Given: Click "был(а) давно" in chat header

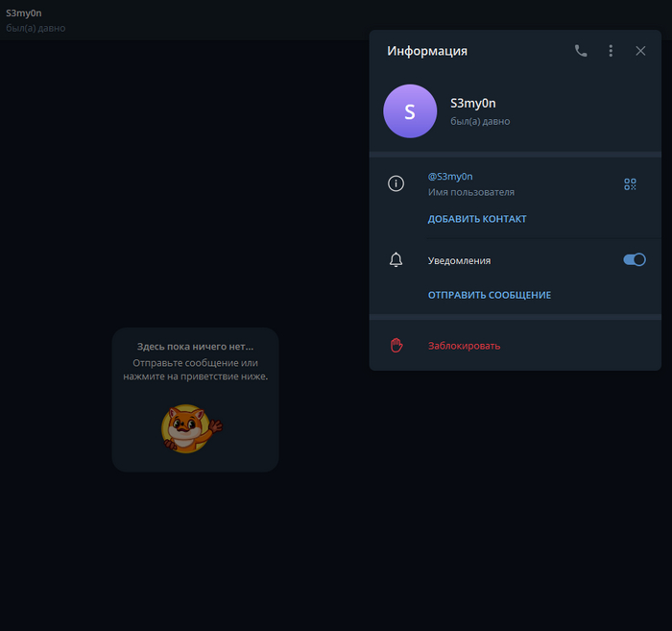Looking at the screenshot, I should click(36, 28).
